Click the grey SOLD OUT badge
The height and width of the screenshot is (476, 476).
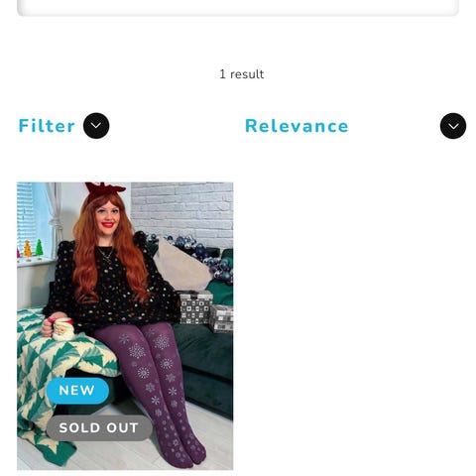(99, 427)
